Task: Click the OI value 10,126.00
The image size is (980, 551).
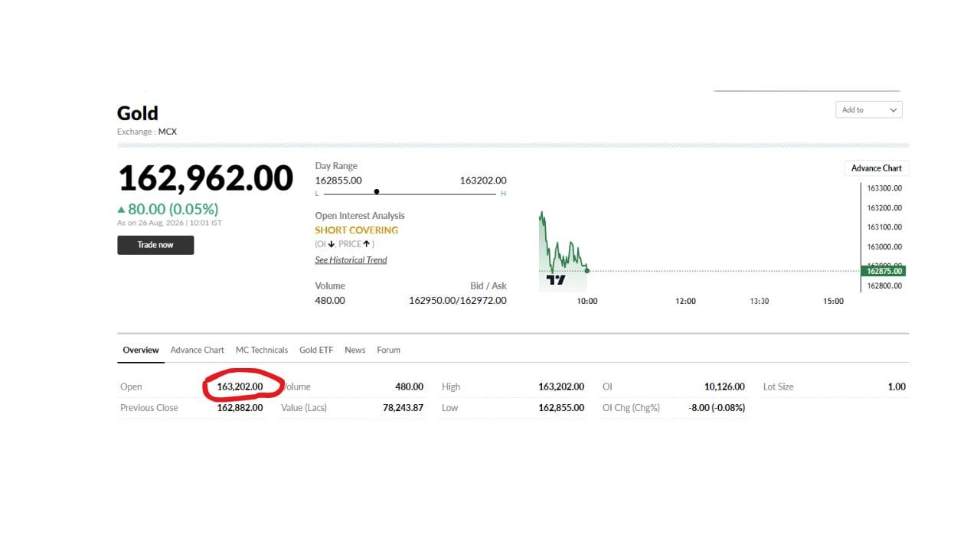Action: pyautogui.click(x=724, y=386)
